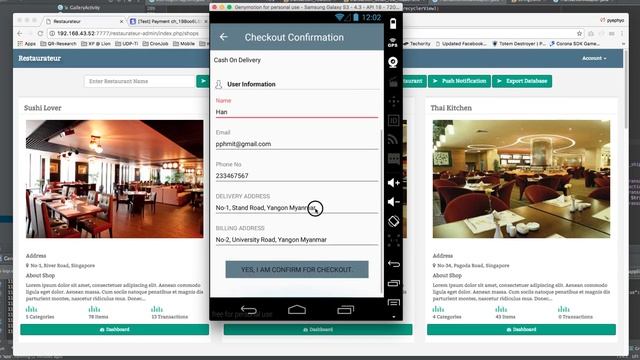Click emulator scrollbar in checkout screen
Viewport: 640px width, 360px height.
click(382, 211)
